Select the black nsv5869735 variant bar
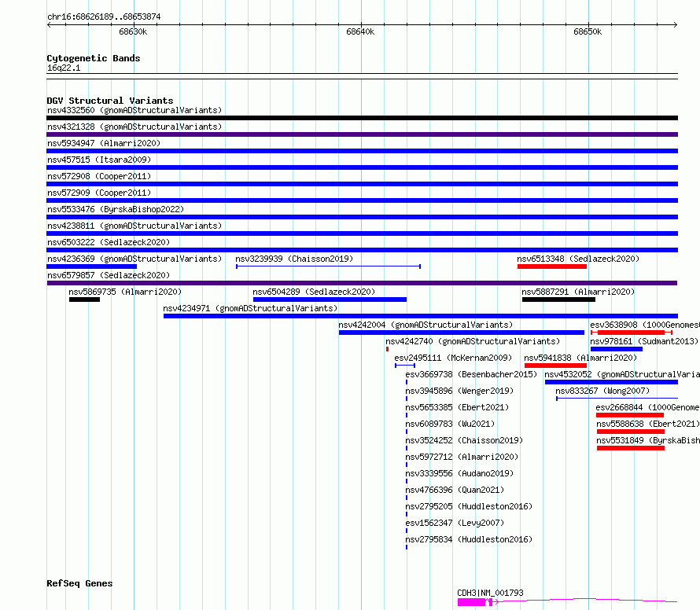Image resolution: width=700 pixels, height=610 pixels. [x=84, y=299]
